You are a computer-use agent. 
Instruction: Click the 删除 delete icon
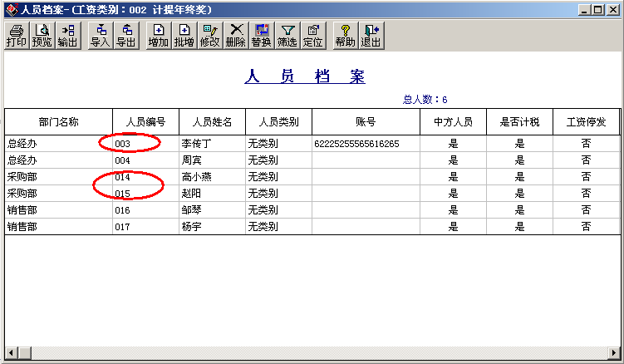[236, 36]
